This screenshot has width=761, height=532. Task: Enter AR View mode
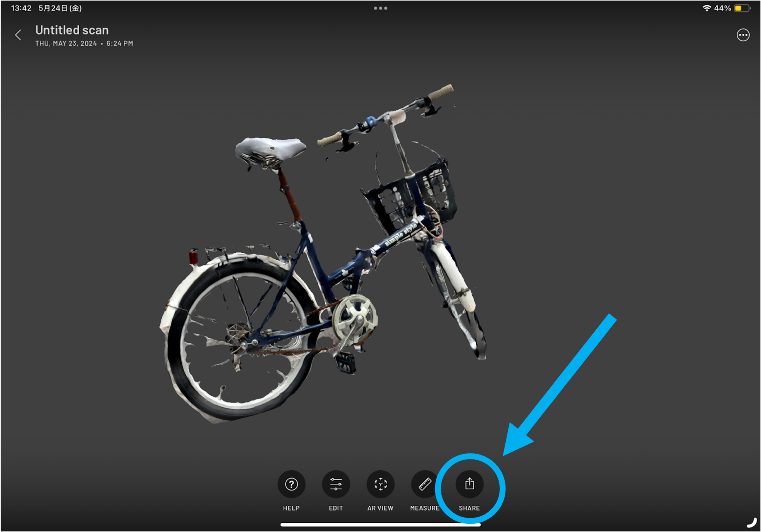(x=380, y=484)
